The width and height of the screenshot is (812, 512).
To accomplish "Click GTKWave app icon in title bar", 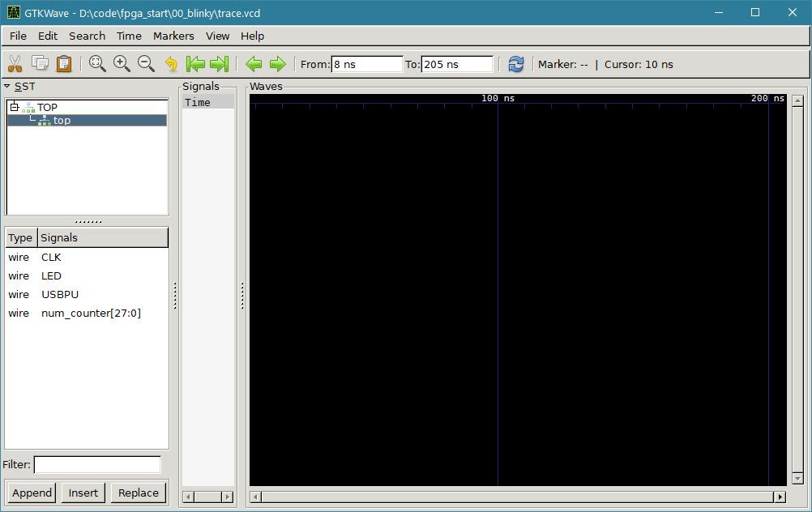I will 14,12.
